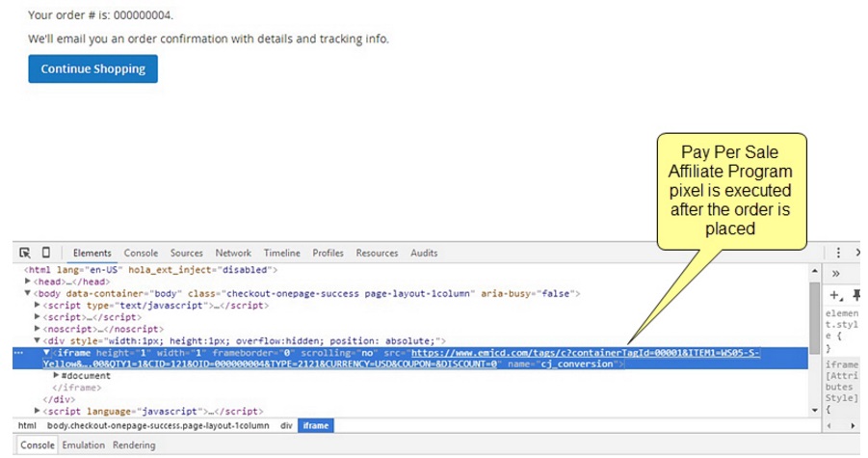Select html in the breadcrumb bar
Screen dimensions: 868x458
click(x=27, y=426)
